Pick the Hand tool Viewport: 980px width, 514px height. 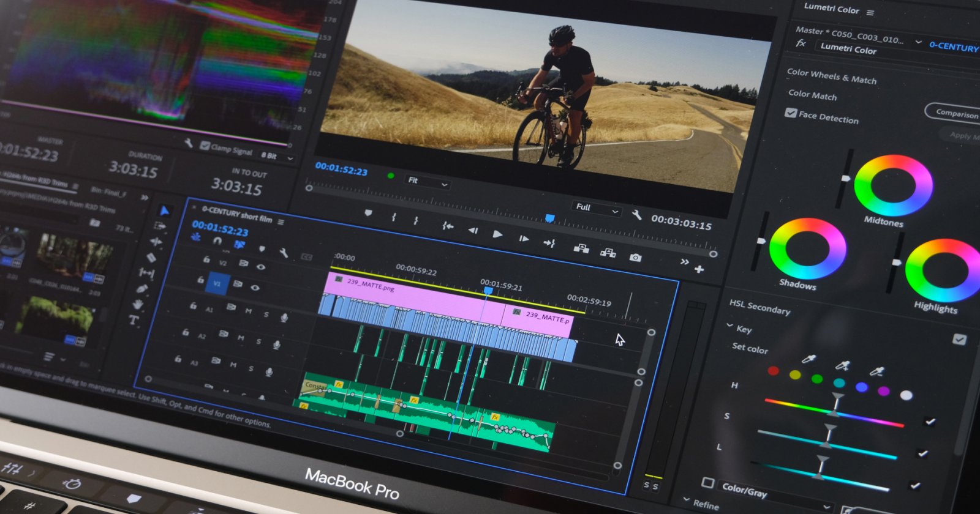138,304
